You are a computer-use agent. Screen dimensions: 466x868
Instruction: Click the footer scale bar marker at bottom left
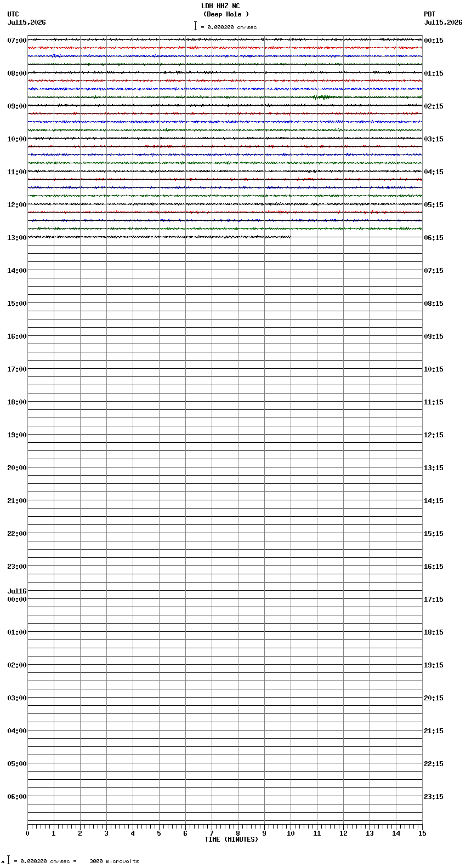[x=8, y=860]
